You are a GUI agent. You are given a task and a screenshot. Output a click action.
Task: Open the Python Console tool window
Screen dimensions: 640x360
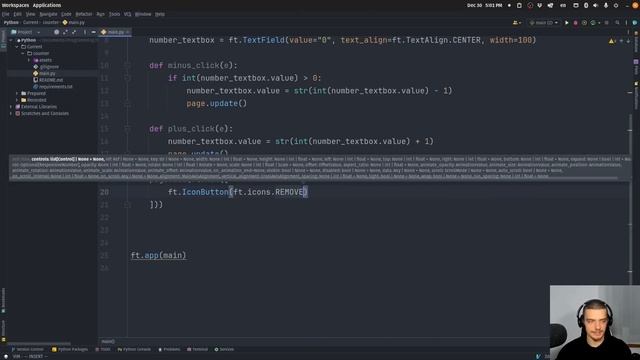(134, 349)
